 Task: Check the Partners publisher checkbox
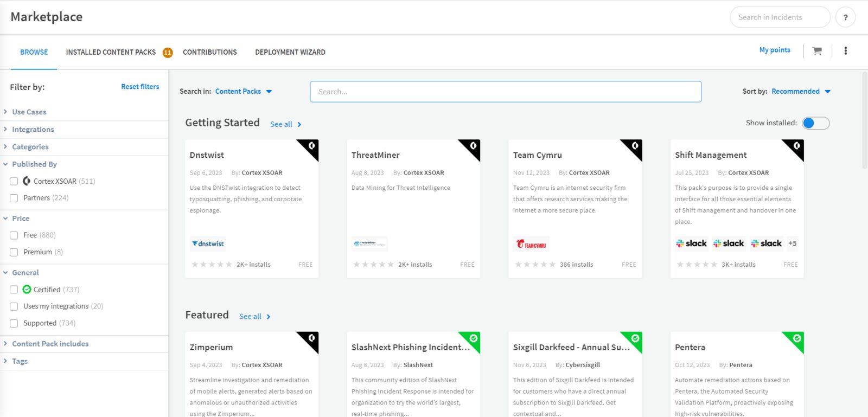(x=14, y=198)
